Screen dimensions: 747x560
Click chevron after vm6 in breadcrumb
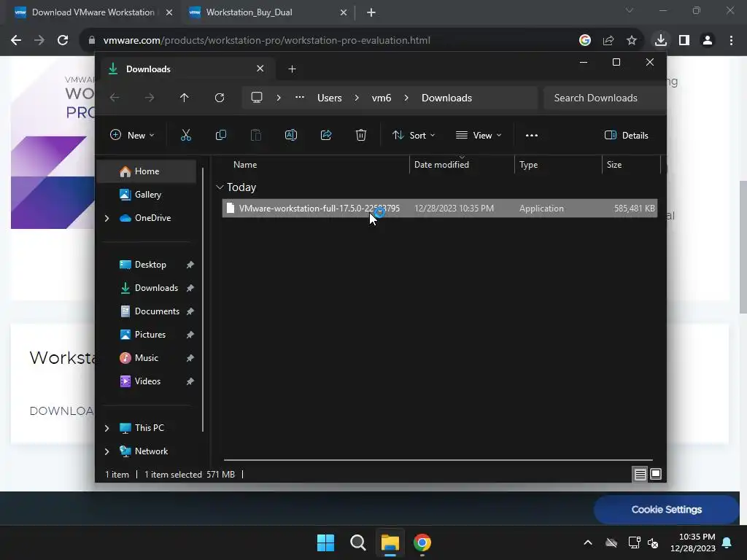[406, 98]
